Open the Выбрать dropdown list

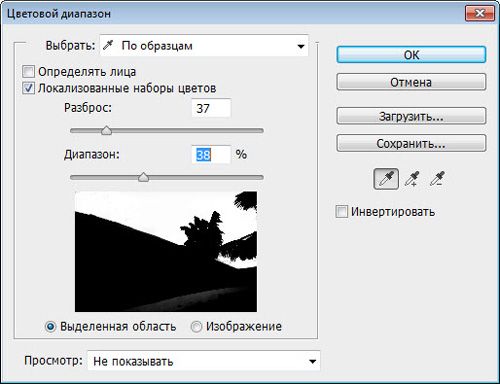coord(204,46)
